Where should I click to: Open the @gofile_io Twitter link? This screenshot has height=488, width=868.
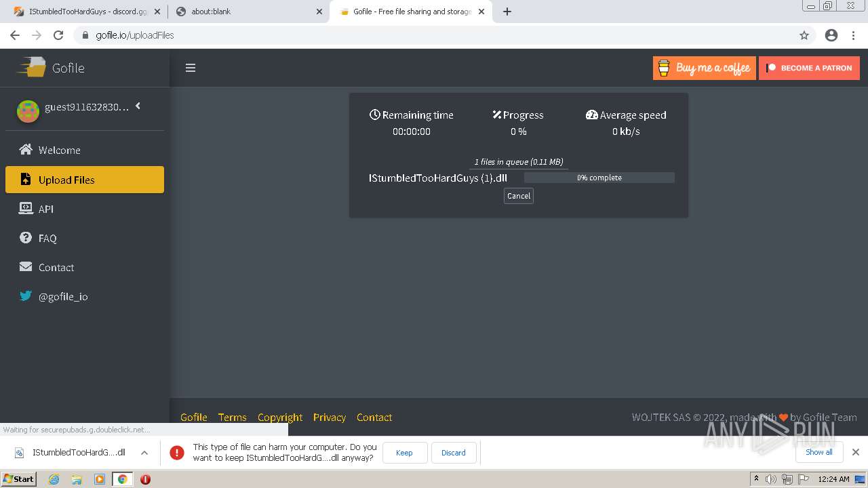click(x=85, y=296)
